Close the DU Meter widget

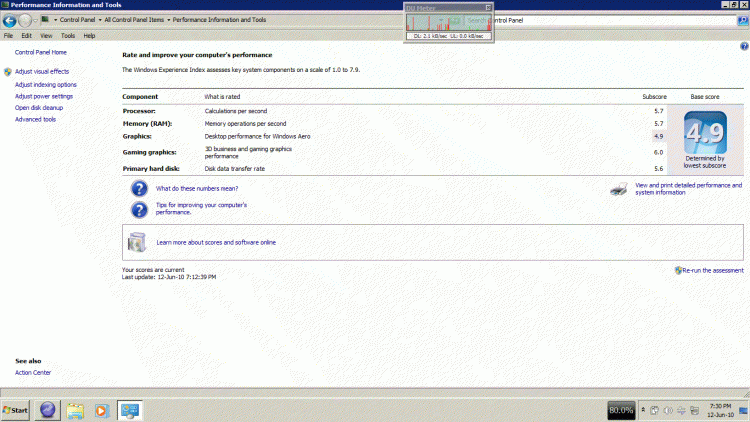coord(488,8)
